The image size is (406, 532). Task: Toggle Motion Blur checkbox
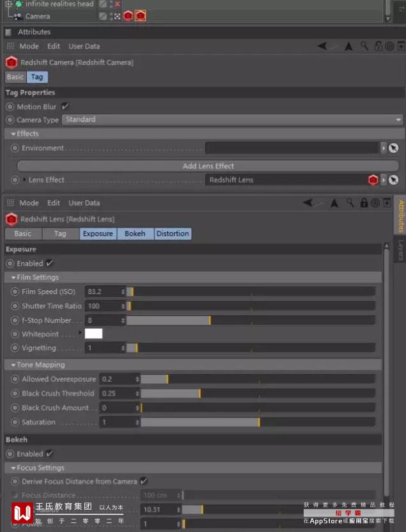pos(65,107)
